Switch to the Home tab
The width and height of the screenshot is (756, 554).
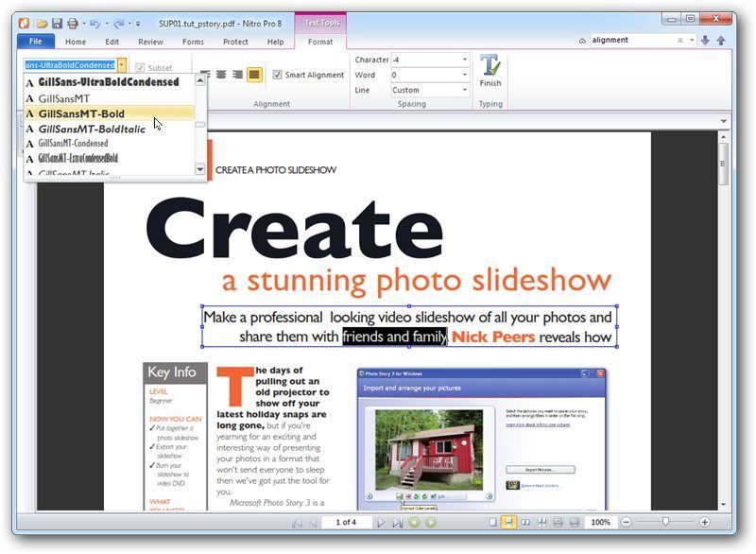(x=76, y=42)
